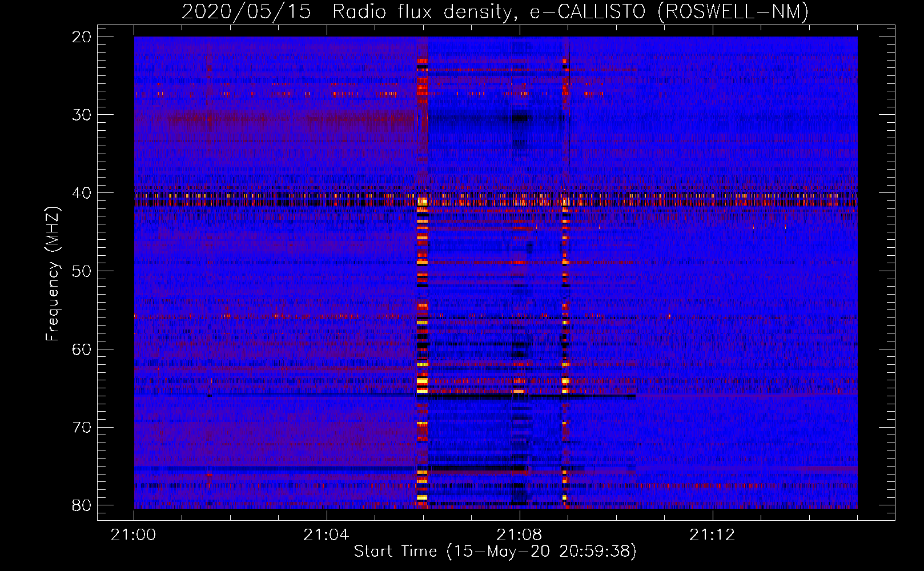Click the '30' frequency tick label

tap(82, 115)
